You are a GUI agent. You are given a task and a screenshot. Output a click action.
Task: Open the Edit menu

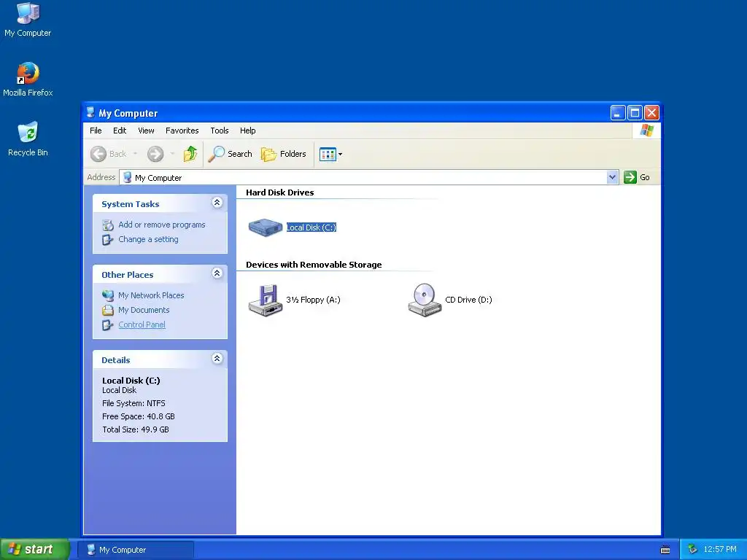point(120,131)
